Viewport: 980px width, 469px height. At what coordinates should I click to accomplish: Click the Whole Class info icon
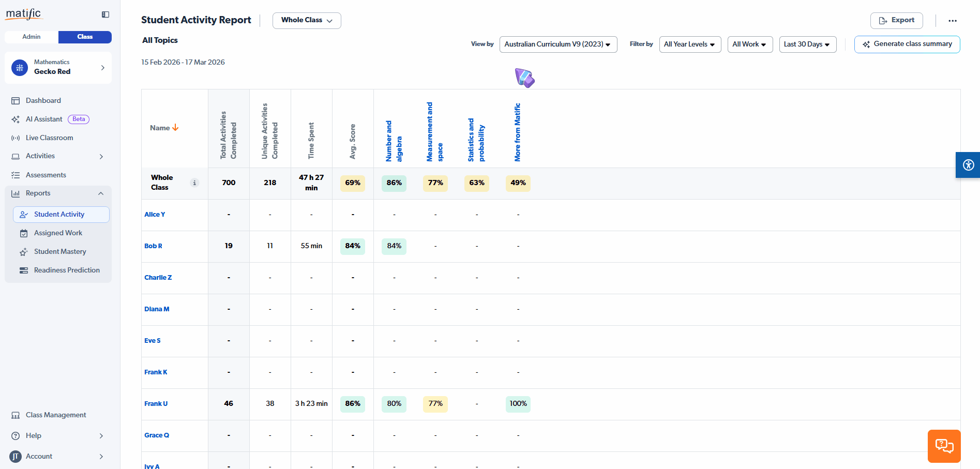(194, 183)
